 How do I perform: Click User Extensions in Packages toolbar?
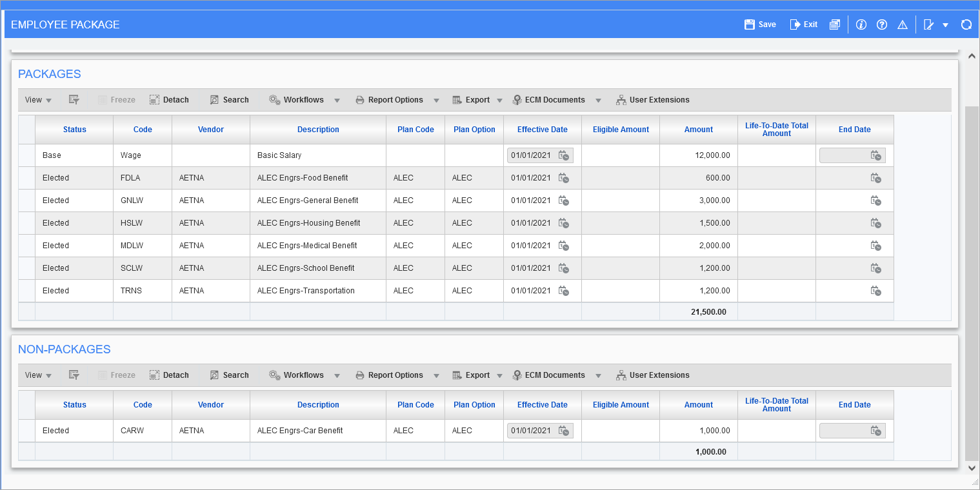pyautogui.click(x=652, y=100)
